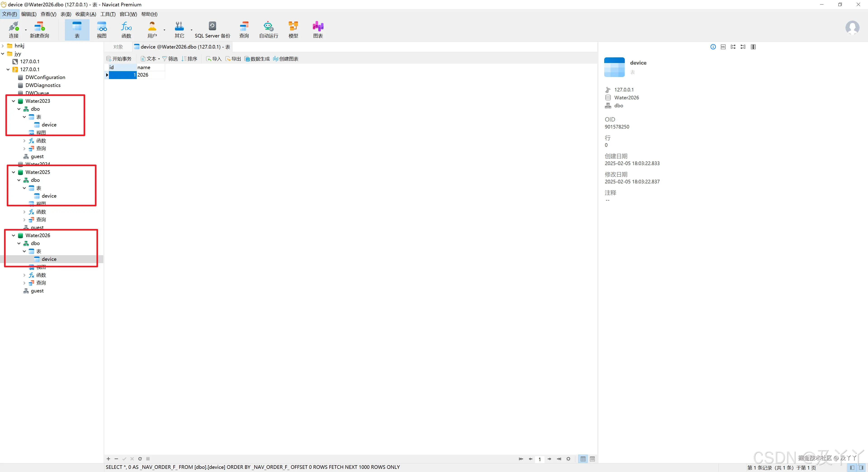Click the refresh icon below grid

click(x=140, y=458)
